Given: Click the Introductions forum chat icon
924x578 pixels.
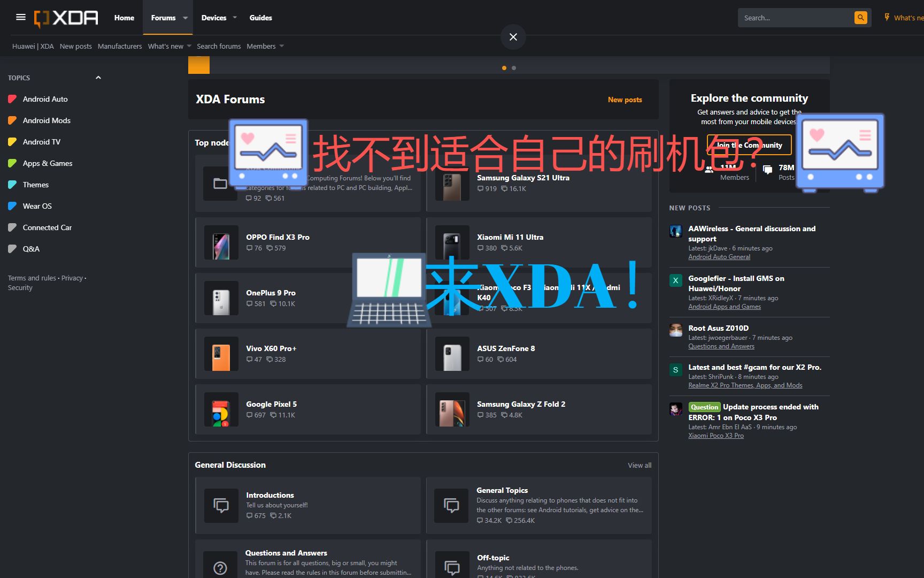Looking at the screenshot, I should [221, 505].
